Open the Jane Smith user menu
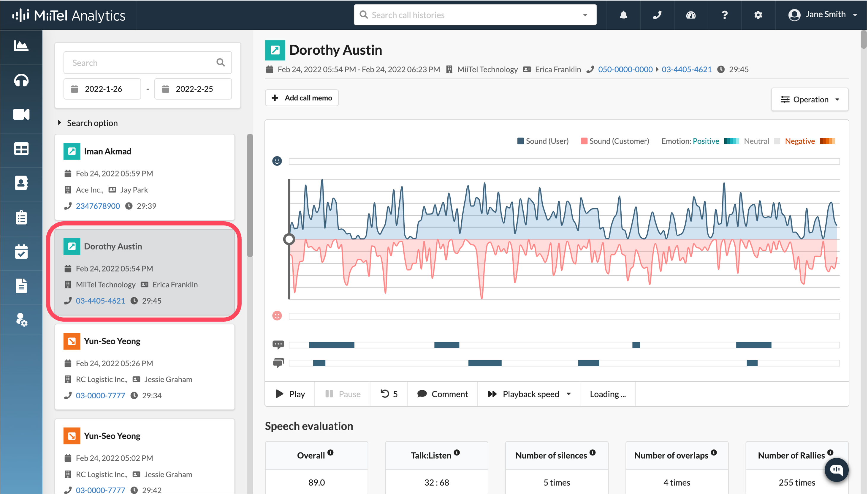 click(822, 15)
